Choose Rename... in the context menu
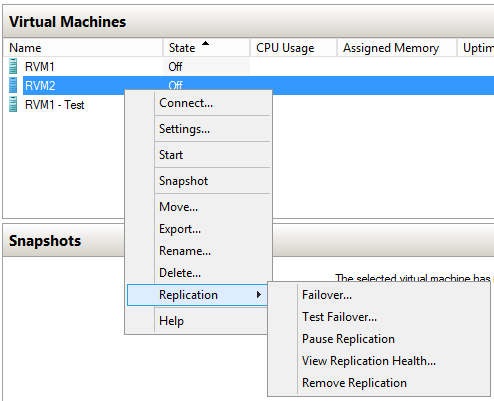 [x=198, y=251]
